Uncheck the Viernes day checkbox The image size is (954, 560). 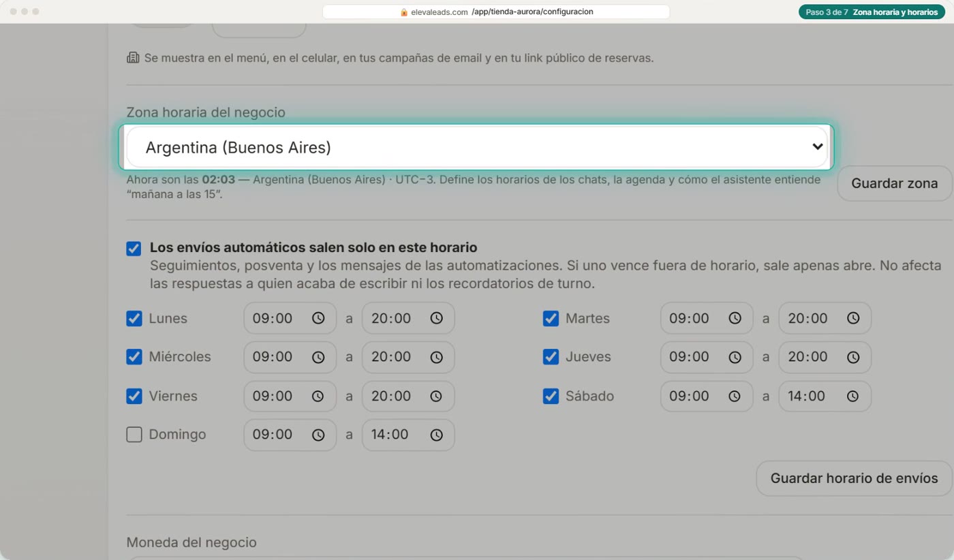coord(134,396)
